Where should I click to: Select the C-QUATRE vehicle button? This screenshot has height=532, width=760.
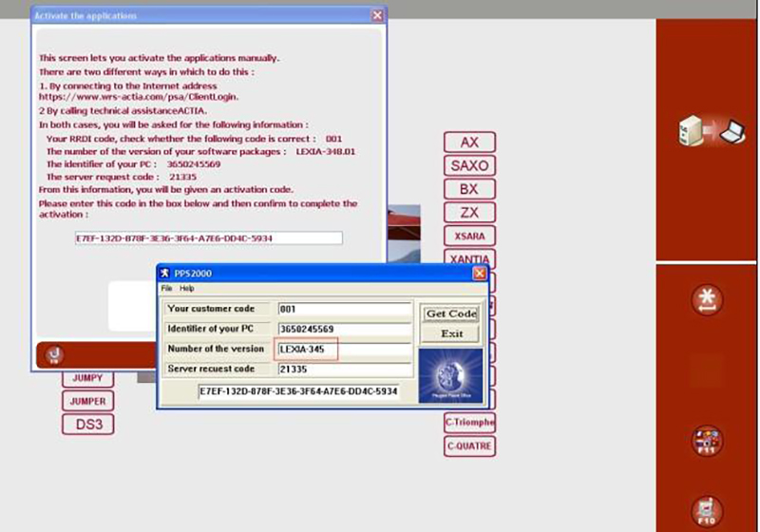[x=469, y=446]
